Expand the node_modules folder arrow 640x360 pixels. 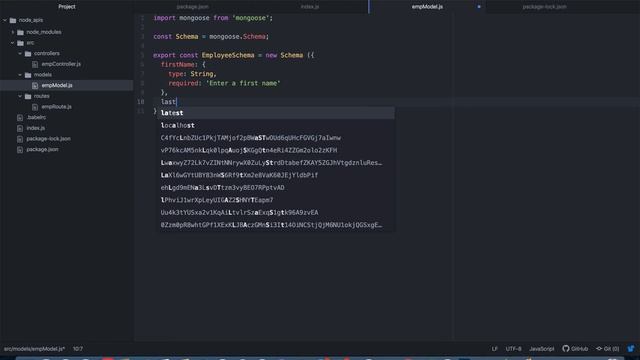tap(13, 32)
